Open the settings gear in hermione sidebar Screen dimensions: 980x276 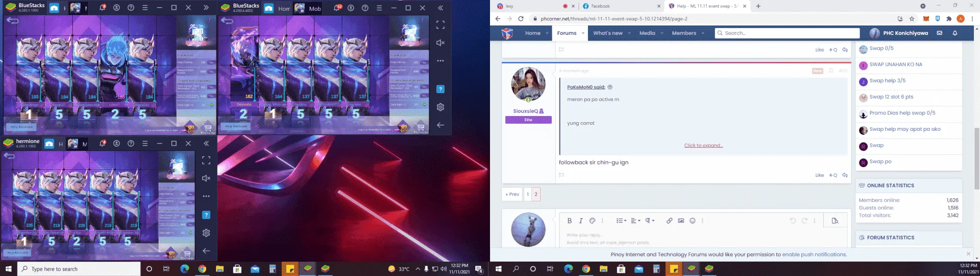point(206,233)
